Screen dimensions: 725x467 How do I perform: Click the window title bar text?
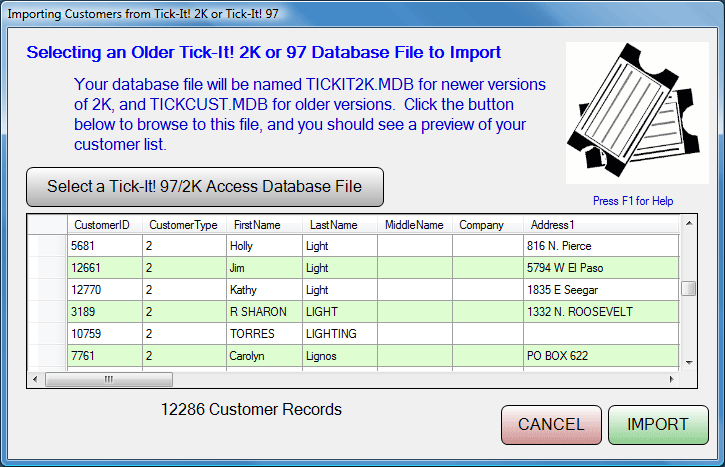pyautogui.click(x=143, y=14)
